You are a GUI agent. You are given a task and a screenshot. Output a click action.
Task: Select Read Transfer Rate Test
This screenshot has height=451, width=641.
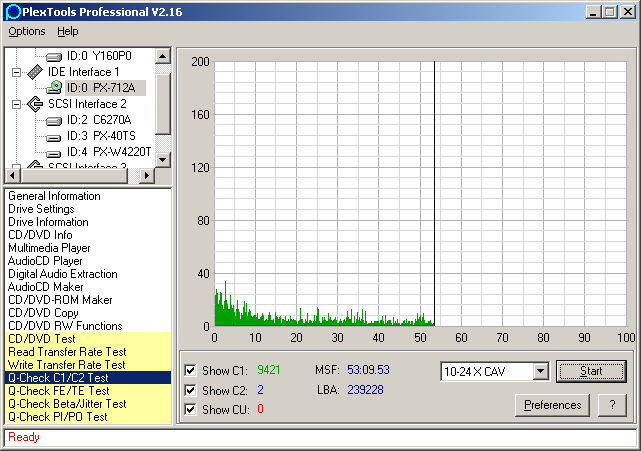point(88,352)
